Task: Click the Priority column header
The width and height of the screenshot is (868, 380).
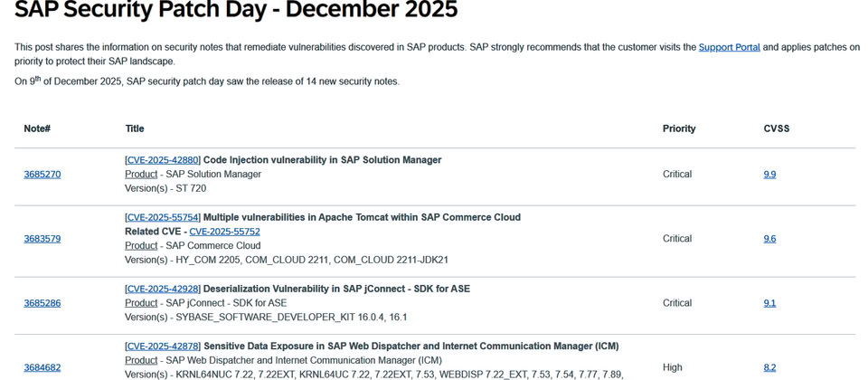Action: coord(679,128)
